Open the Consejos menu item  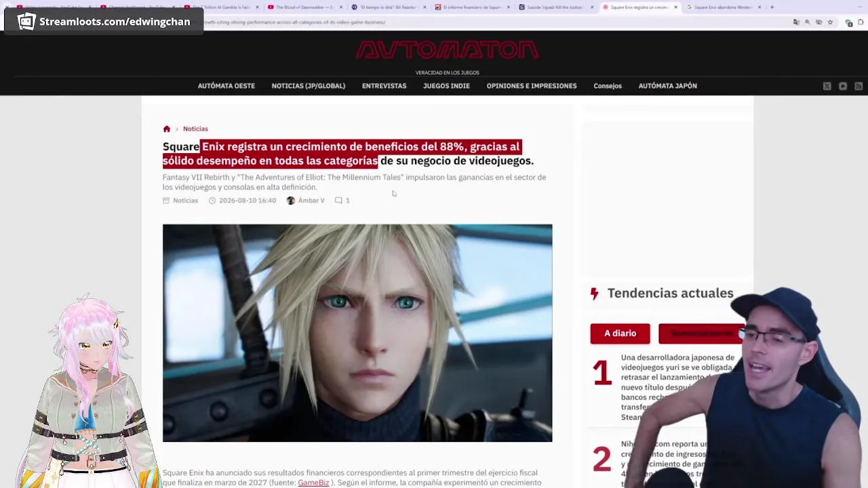coord(608,86)
